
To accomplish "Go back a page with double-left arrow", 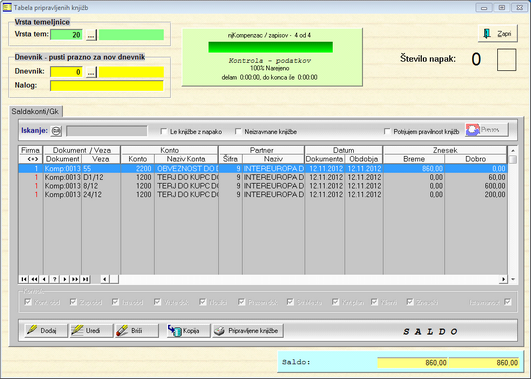I will click(x=34, y=279).
